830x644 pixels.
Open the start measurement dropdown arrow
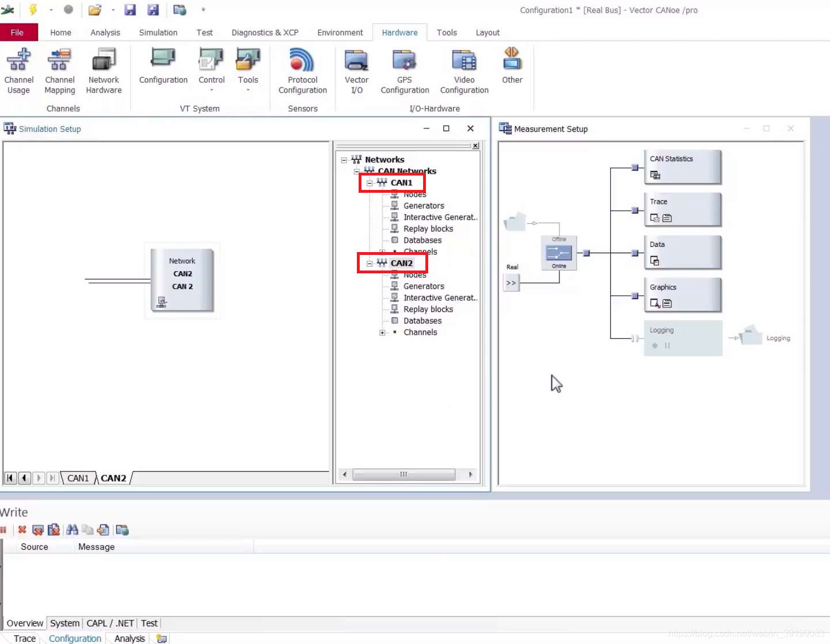(51, 10)
